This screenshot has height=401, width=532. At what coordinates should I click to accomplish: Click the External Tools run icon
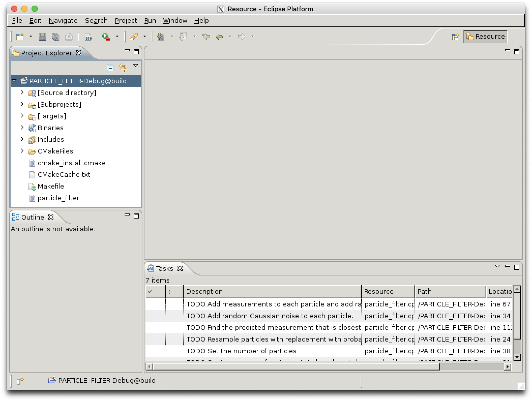click(106, 37)
